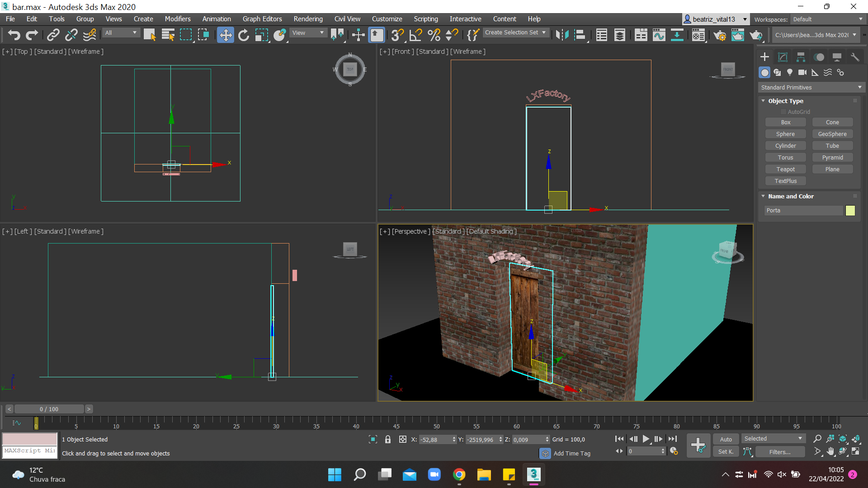
Task: Click the TextPlus button
Action: pos(786,181)
